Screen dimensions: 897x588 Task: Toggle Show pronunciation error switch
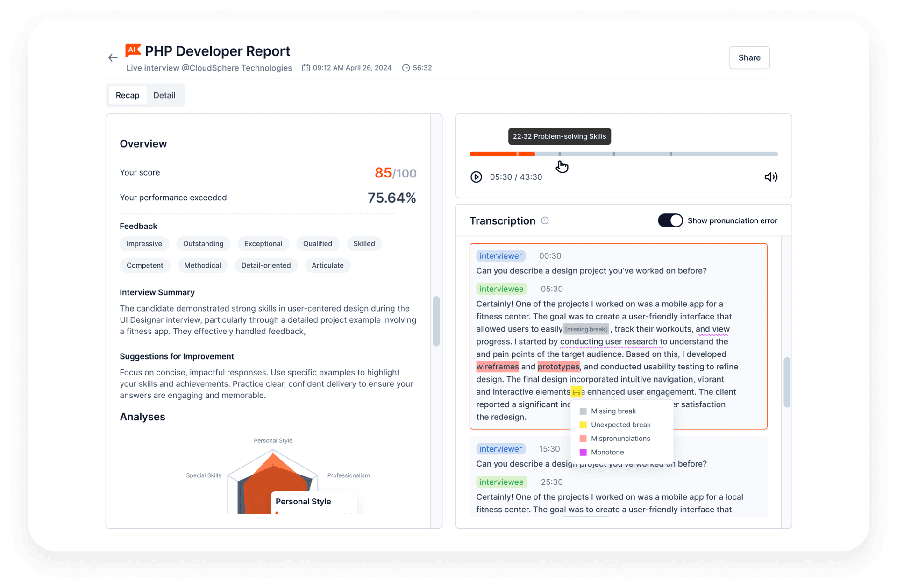coord(670,220)
